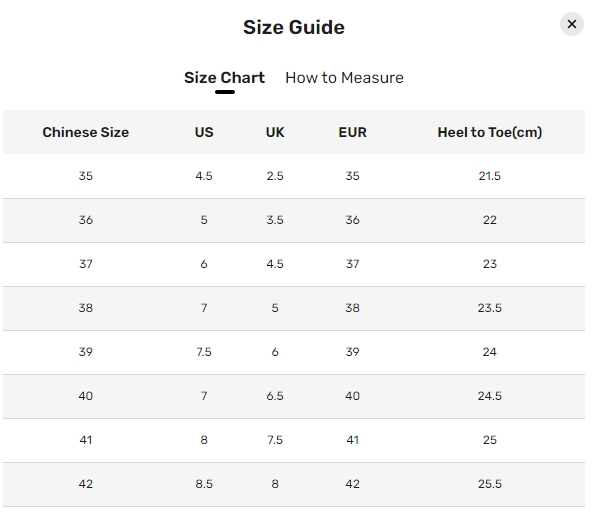
Task: Click UK size 6.5 cell
Action: tap(275, 396)
